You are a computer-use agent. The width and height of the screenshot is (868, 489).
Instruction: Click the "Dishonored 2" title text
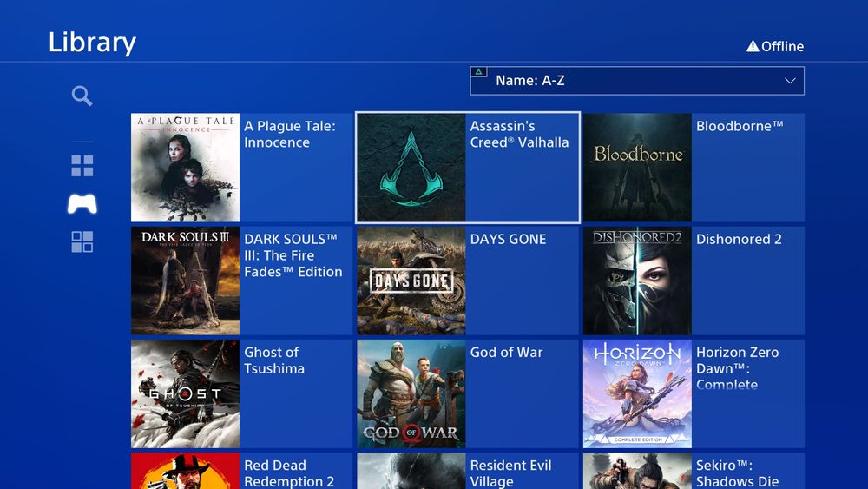(739, 239)
